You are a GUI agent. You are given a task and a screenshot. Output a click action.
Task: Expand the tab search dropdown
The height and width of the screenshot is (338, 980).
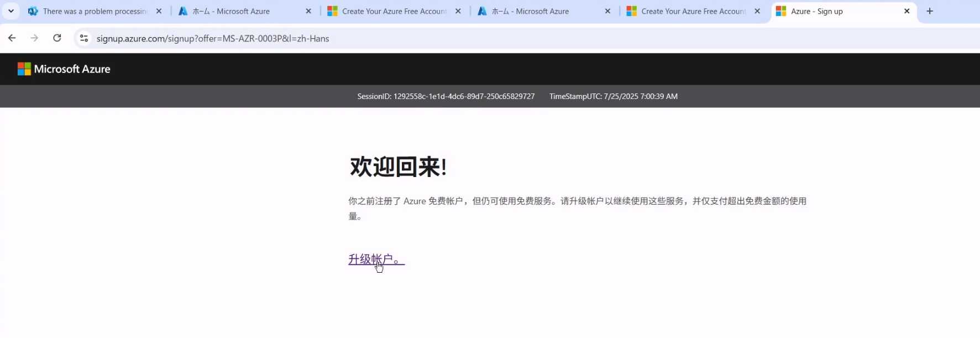(x=11, y=11)
